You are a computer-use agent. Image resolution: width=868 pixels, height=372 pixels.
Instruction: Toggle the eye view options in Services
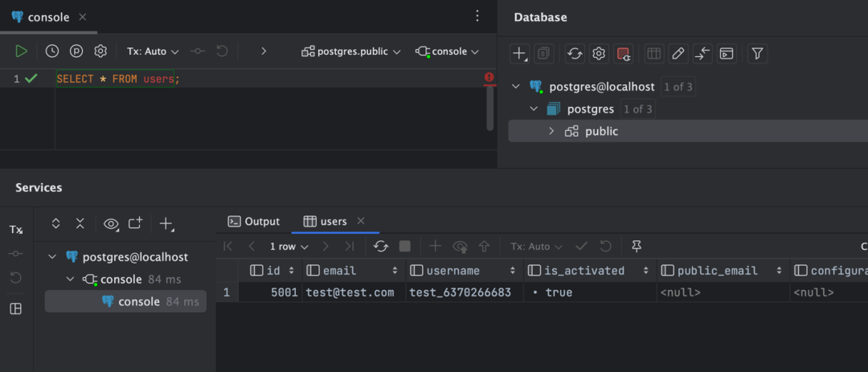pos(111,223)
